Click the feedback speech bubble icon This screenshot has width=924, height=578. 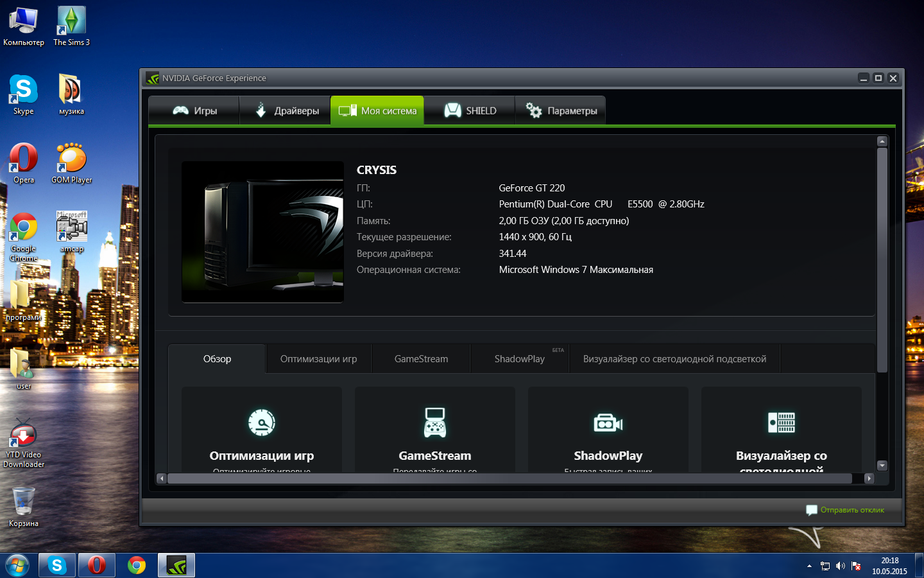point(812,510)
